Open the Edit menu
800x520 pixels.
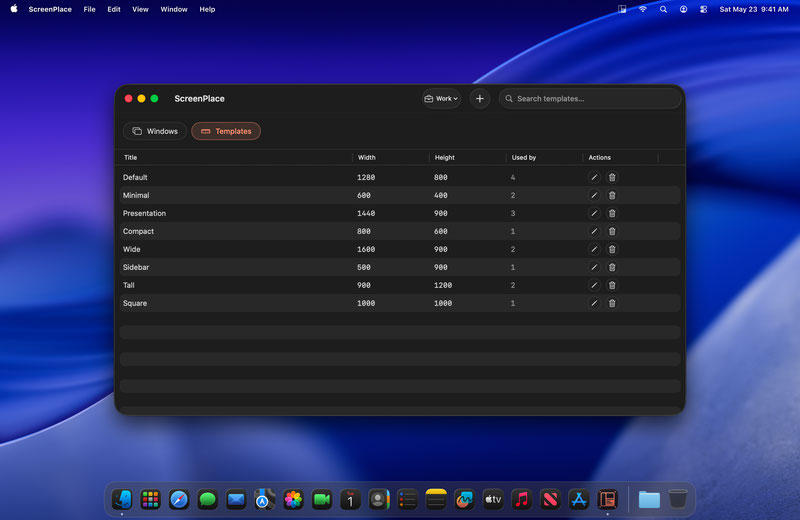point(114,9)
